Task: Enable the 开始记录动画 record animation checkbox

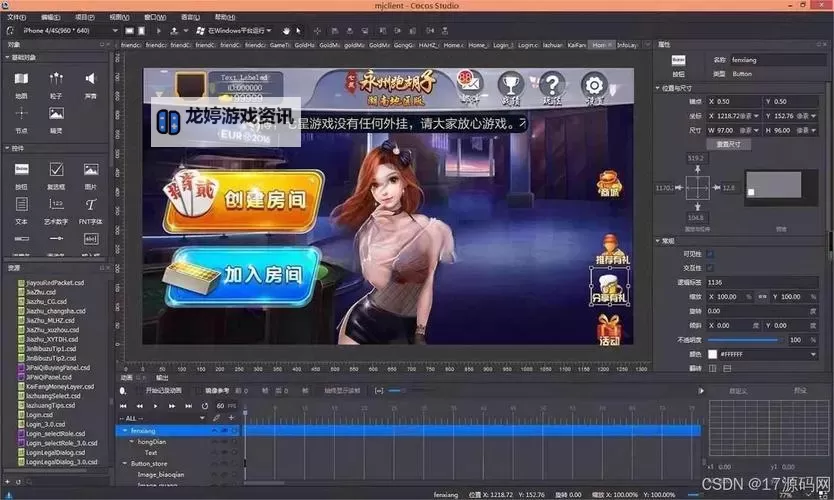Action: click(x=142, y=390)
